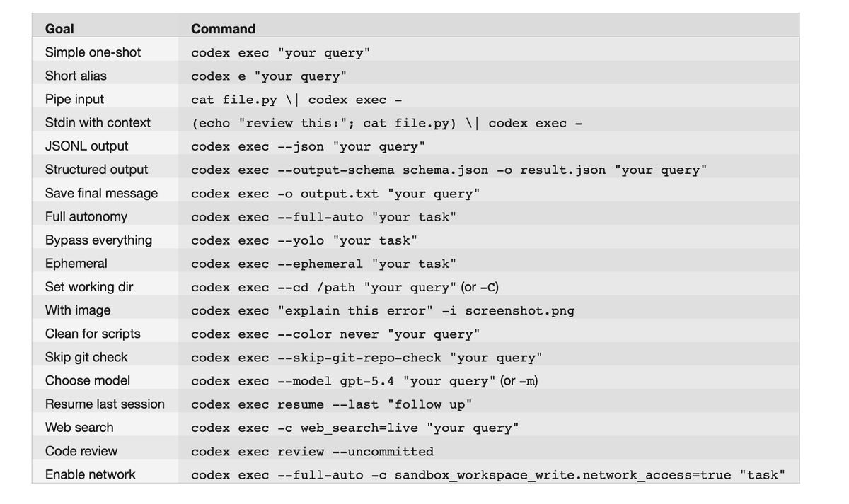Viewport: 849px width, 504px height.
Task: Click the "Stdin with context" goal cell
Action: [x=98, y=123]
